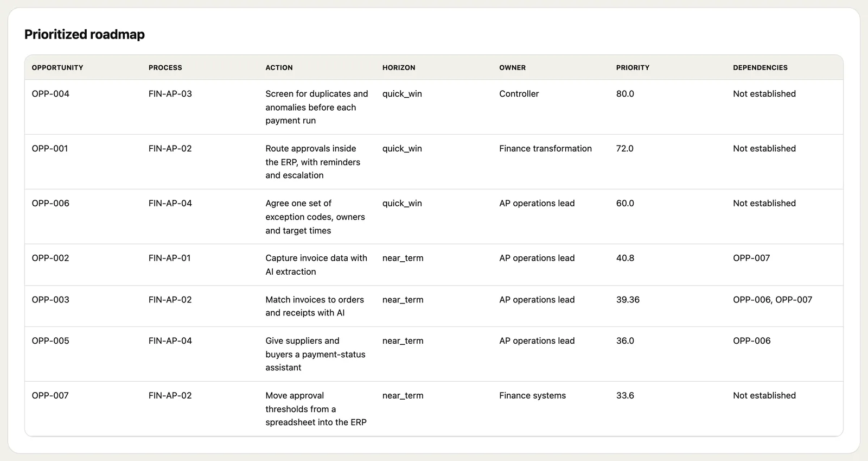Select the 'Agree one set of exception codes' action
The width and height of the screenshot is (868, 461).
click(315, 217)
